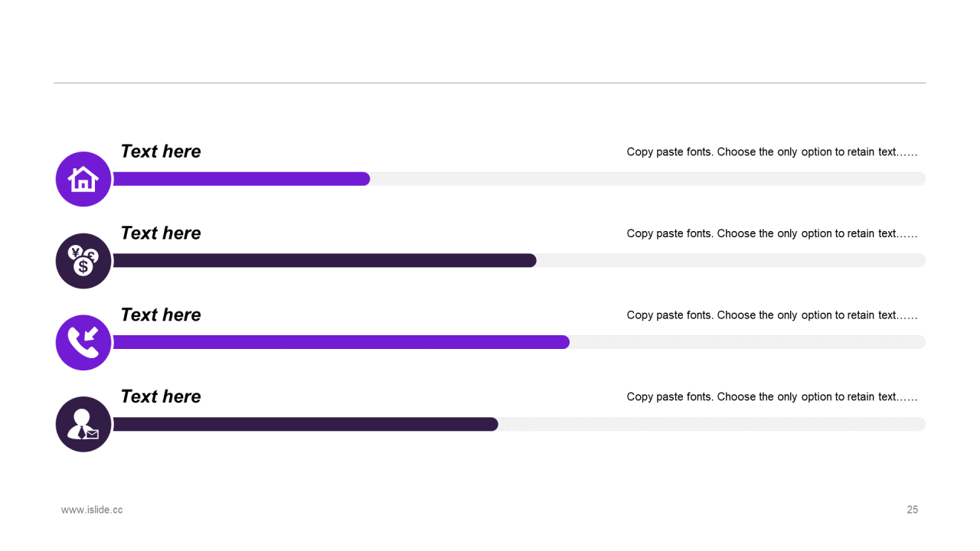Select the "Copy paste fonts" description above the phone bar
This screenshot has width=980, height=551.
(772, 315)
